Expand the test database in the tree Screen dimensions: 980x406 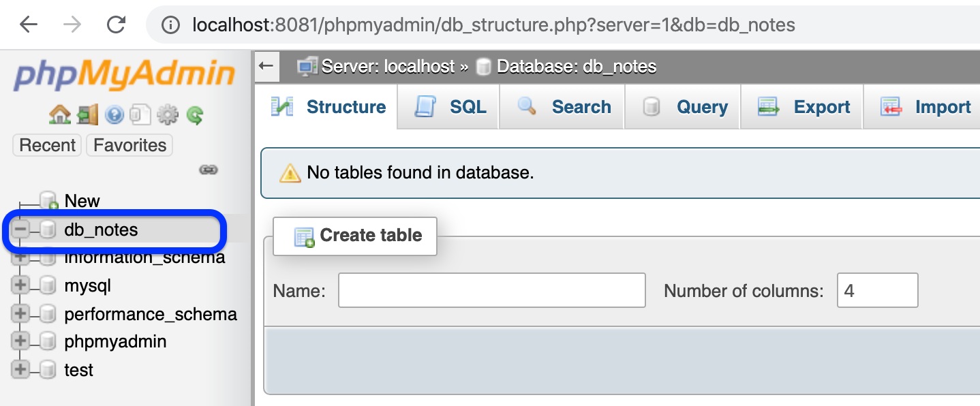click(x=19, y=370)
